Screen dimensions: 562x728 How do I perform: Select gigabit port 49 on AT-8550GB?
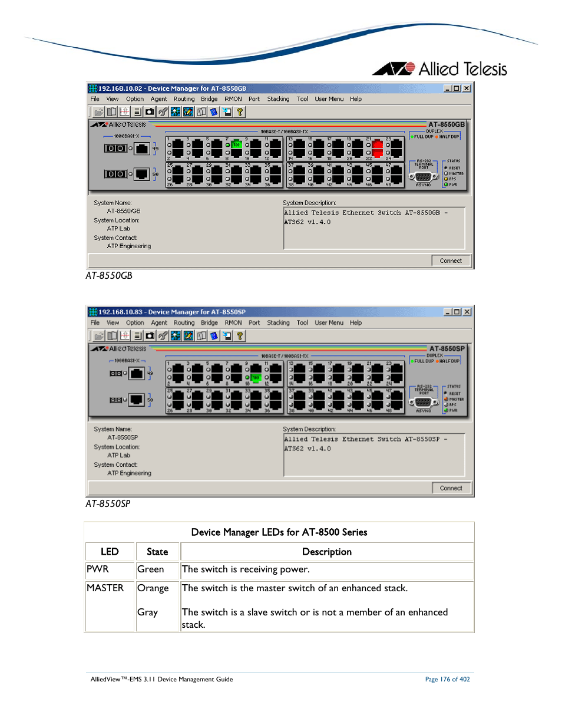coord(142,149)
